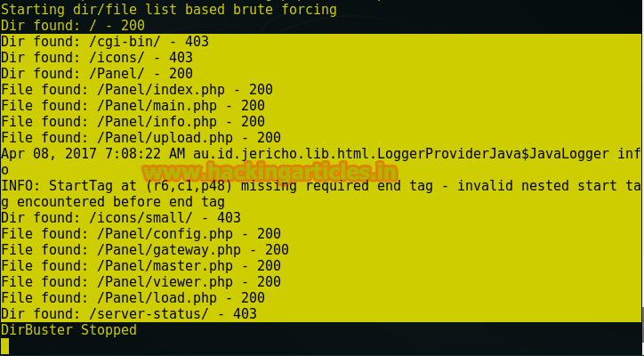This screenshot has width=644, height=356.
Task: Click the 'Dir found: /server-status/' line
Action: [129, 314]
